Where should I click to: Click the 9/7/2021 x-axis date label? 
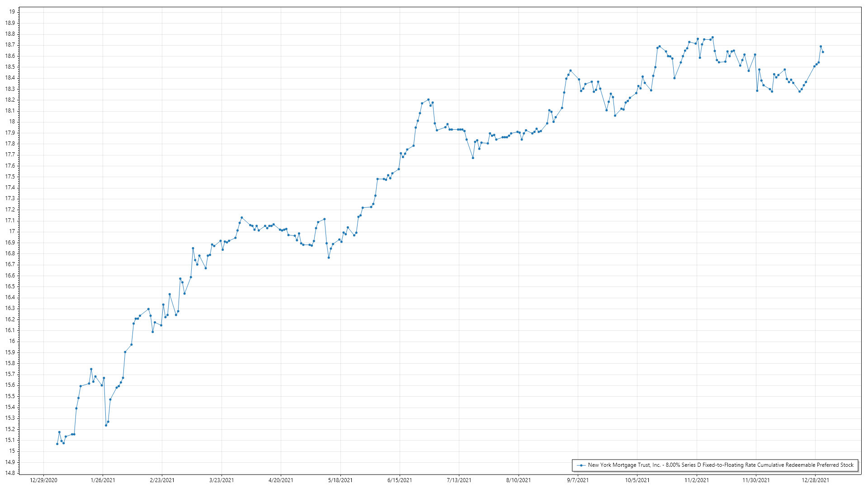[578, 480]
